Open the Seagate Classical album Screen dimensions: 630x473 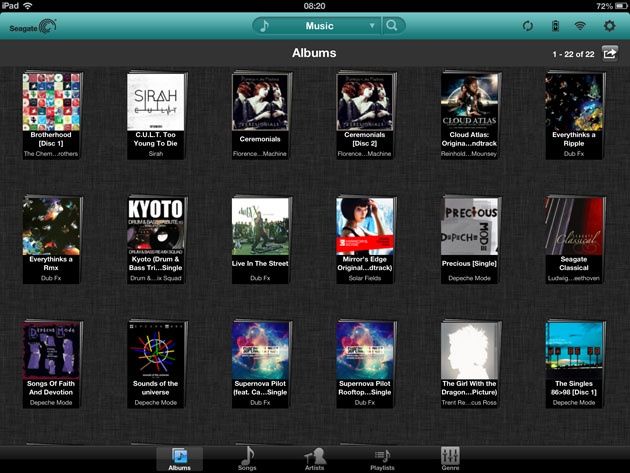[574, 240]
